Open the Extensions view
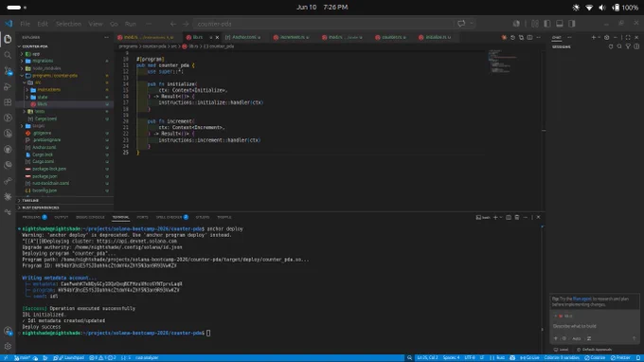 8,102
